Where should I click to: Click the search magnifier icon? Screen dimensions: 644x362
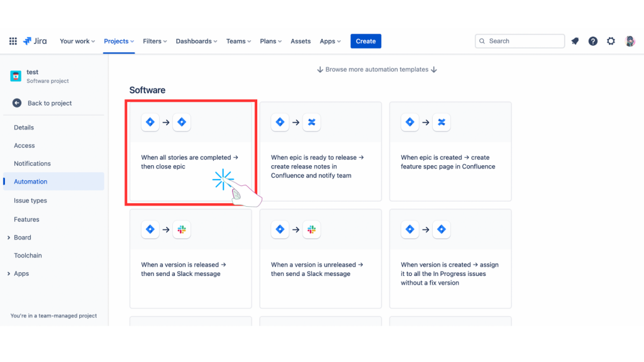point(482,41)
